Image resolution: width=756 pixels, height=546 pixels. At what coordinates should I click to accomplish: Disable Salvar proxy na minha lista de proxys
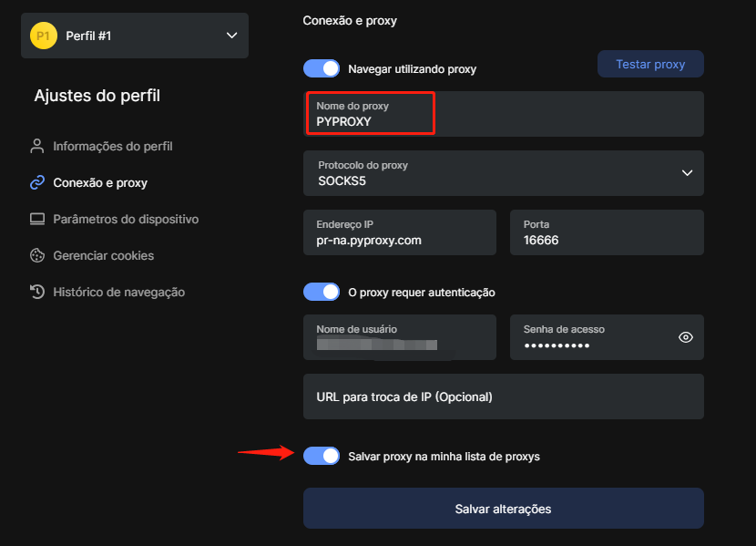[322, 455]
